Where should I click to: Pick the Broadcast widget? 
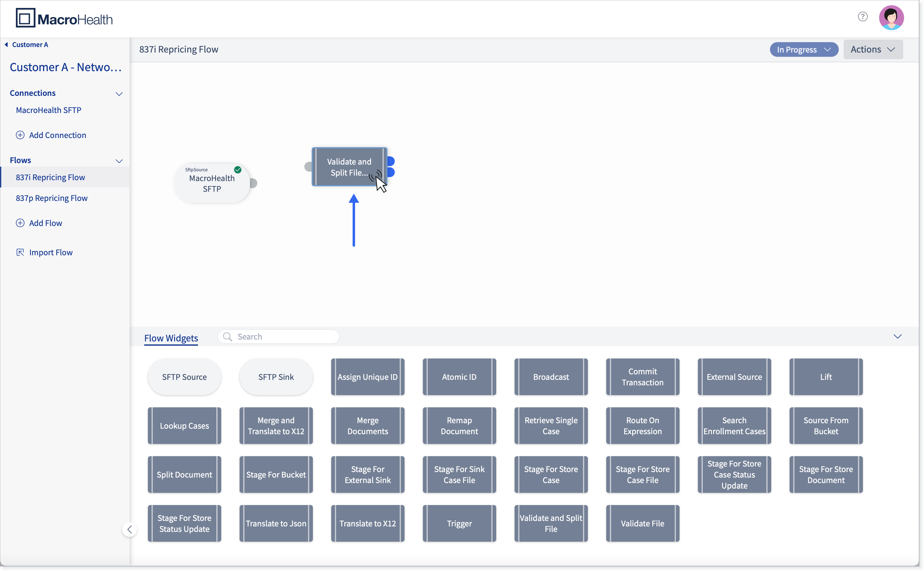click(x=551, y=377)
